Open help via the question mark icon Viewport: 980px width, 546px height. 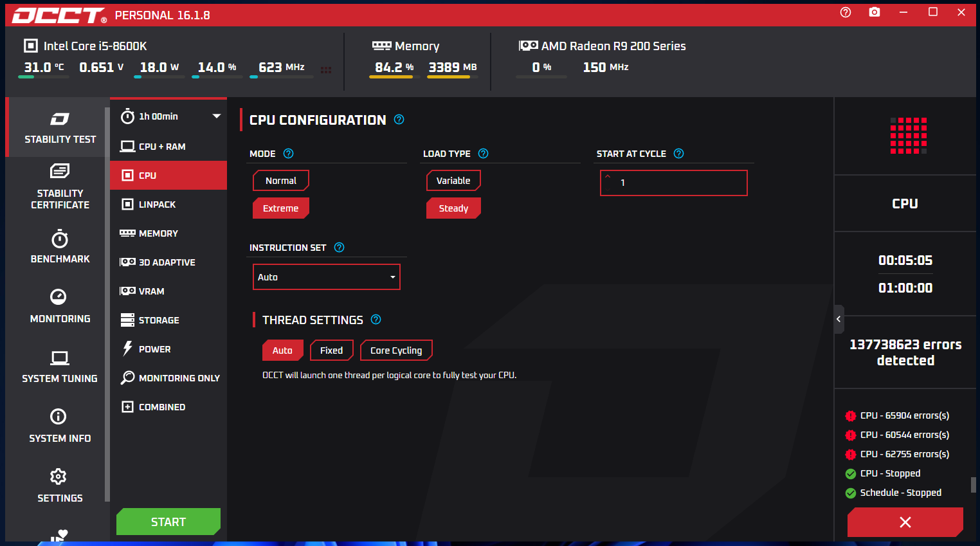point(845,12)
